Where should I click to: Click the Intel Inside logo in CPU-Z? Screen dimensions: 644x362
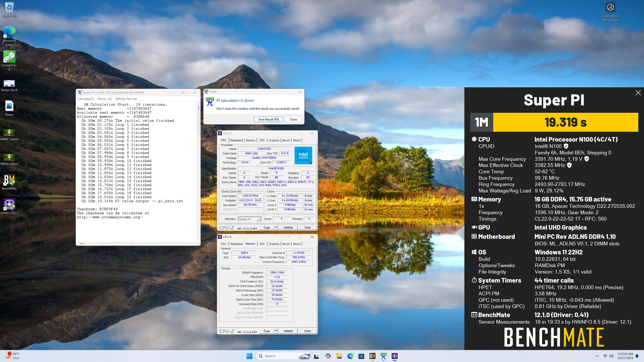303,155
